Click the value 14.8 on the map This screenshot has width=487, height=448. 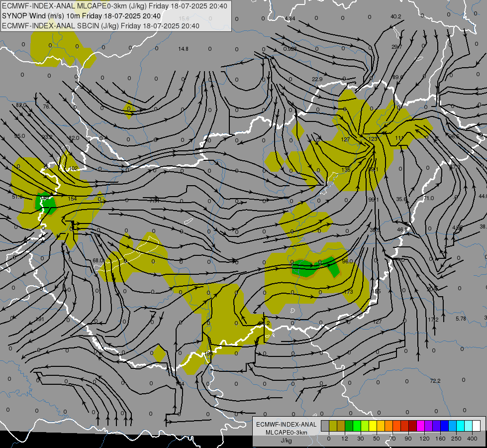183,49
